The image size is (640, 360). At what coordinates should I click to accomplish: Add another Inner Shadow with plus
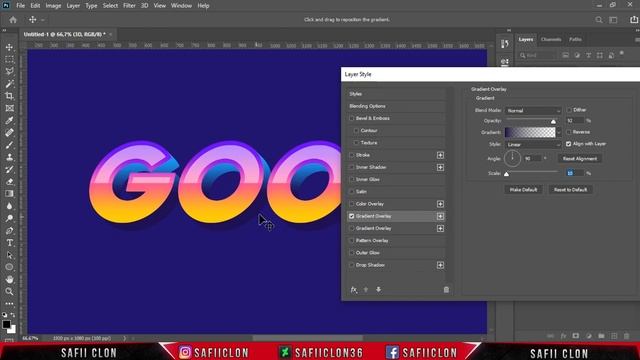click(x=440, y=167)
